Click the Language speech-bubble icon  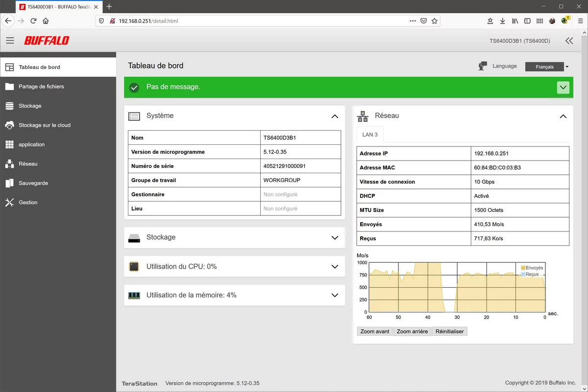tap(483, 66)
